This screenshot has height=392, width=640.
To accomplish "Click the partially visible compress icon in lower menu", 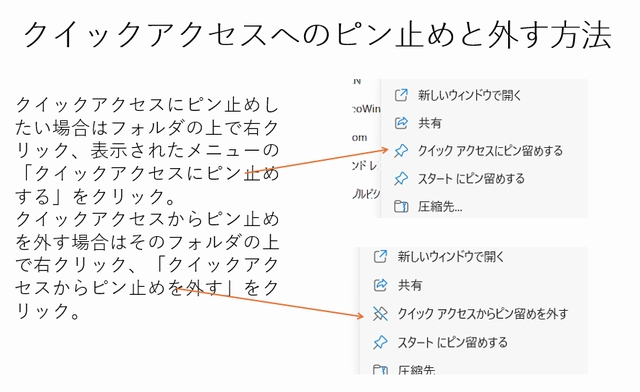I will (380, 370).
